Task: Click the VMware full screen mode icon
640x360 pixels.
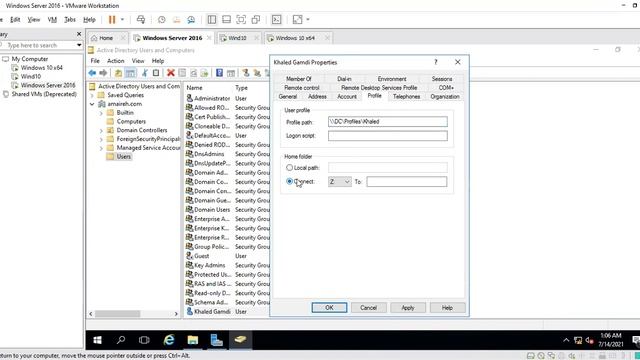Action: coord(241,20)
